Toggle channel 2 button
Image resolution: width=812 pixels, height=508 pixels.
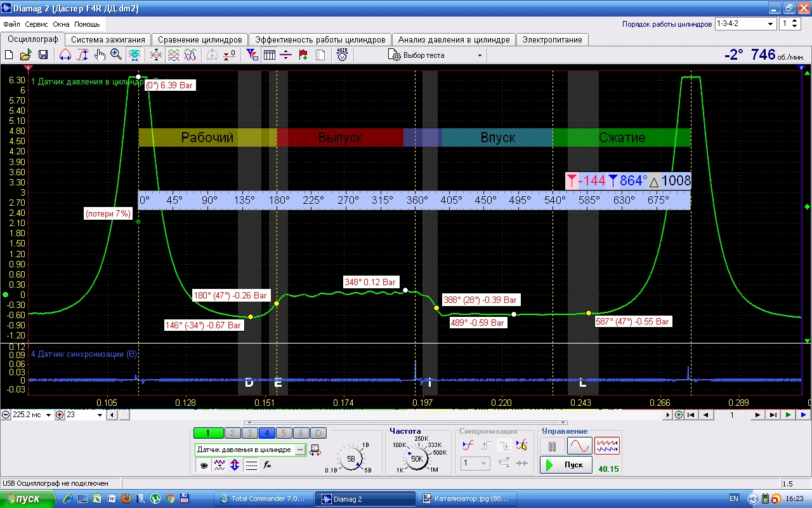(233, 434)
